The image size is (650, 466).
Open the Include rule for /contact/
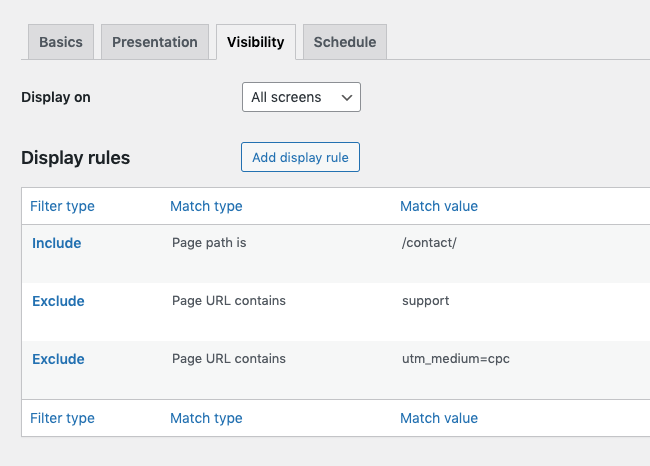coord(57,243)
